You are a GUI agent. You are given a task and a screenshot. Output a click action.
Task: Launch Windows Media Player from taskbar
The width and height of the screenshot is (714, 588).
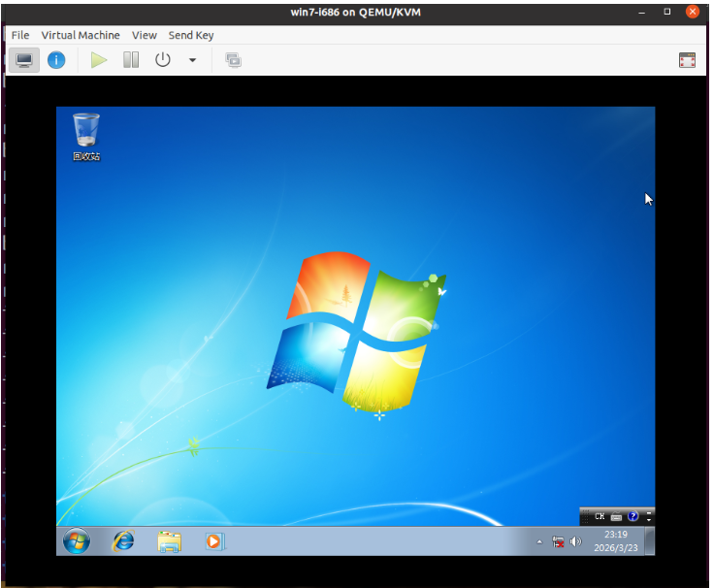[214, 541]
